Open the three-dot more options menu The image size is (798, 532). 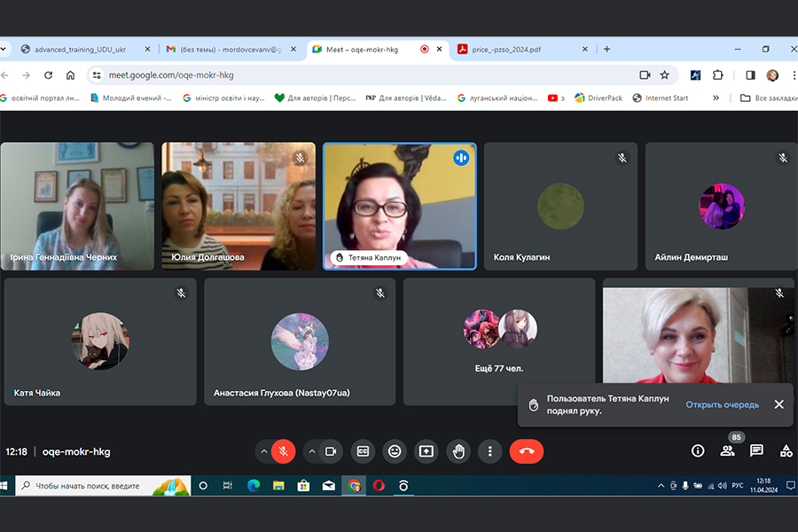point(490,451)
